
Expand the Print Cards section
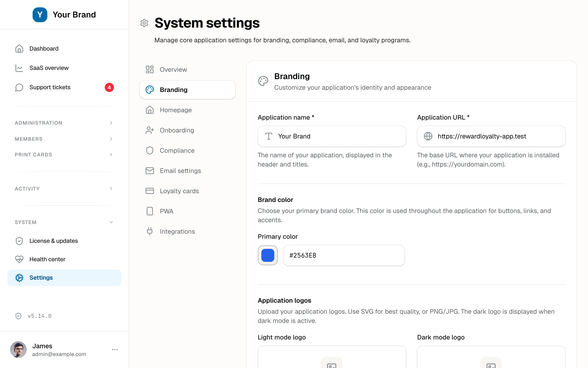(x=64, y=155)
